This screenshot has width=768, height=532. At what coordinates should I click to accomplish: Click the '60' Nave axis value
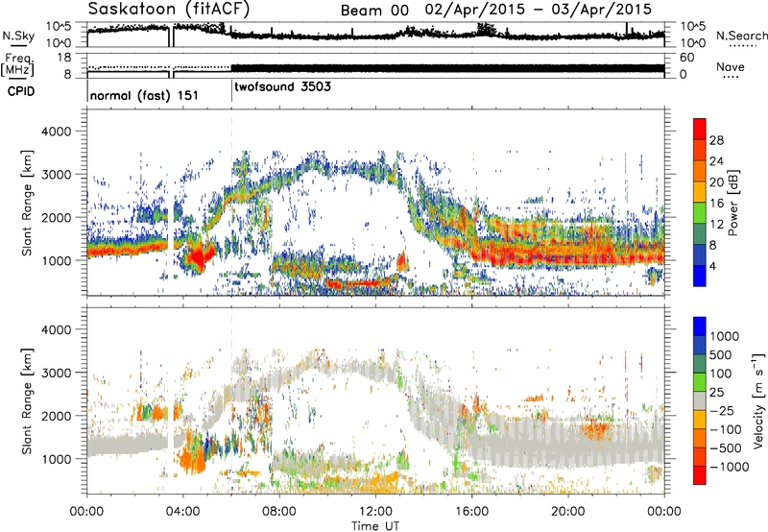tap(686, 58)
